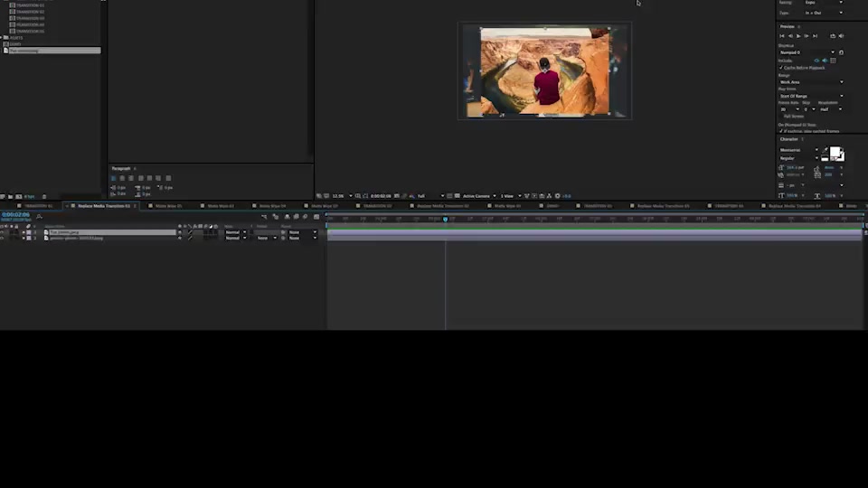868x488 pixels.
Task: Click the viewer timecode 0:00:02:06 button
Action: (x=381, y=196)
